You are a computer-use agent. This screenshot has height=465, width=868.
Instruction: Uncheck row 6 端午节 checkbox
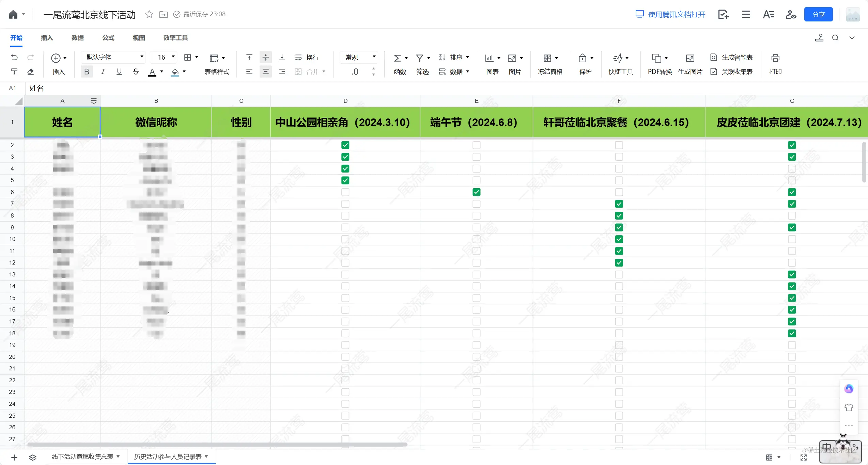[x=476, y=192]
